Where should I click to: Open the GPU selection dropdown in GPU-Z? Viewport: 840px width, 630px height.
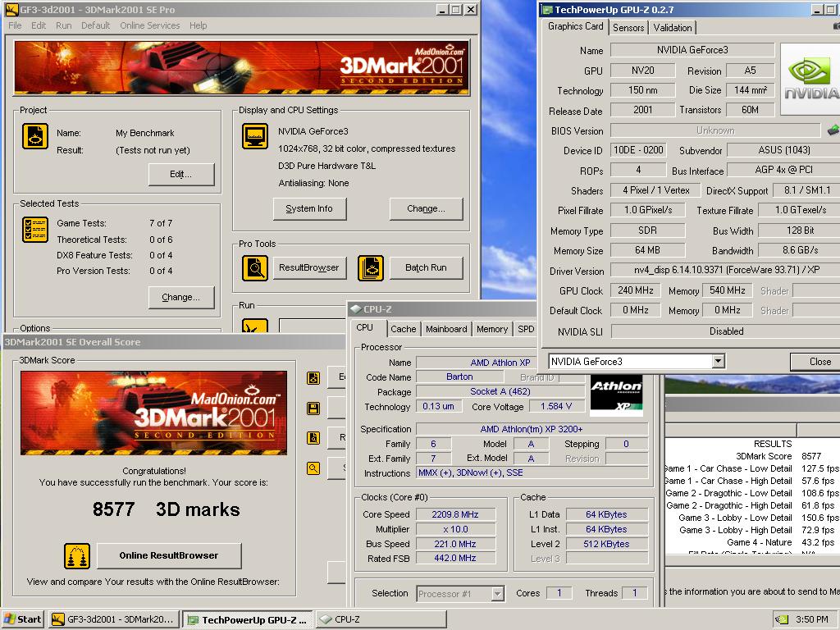718,362
